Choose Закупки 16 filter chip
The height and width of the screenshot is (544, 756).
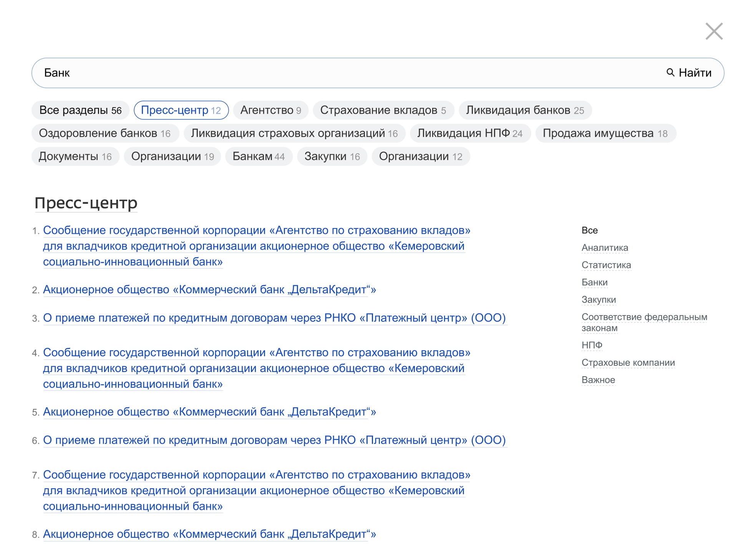pos(332,157)
